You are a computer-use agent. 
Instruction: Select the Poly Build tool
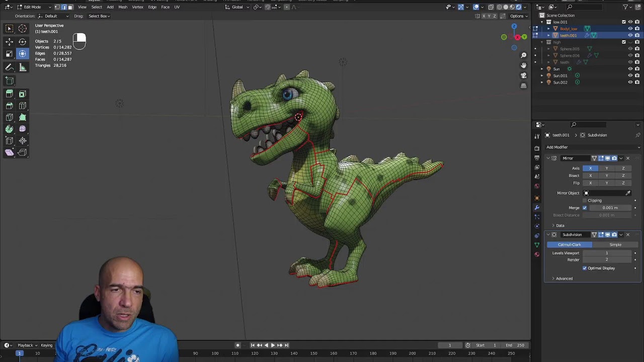click(23, 118)
